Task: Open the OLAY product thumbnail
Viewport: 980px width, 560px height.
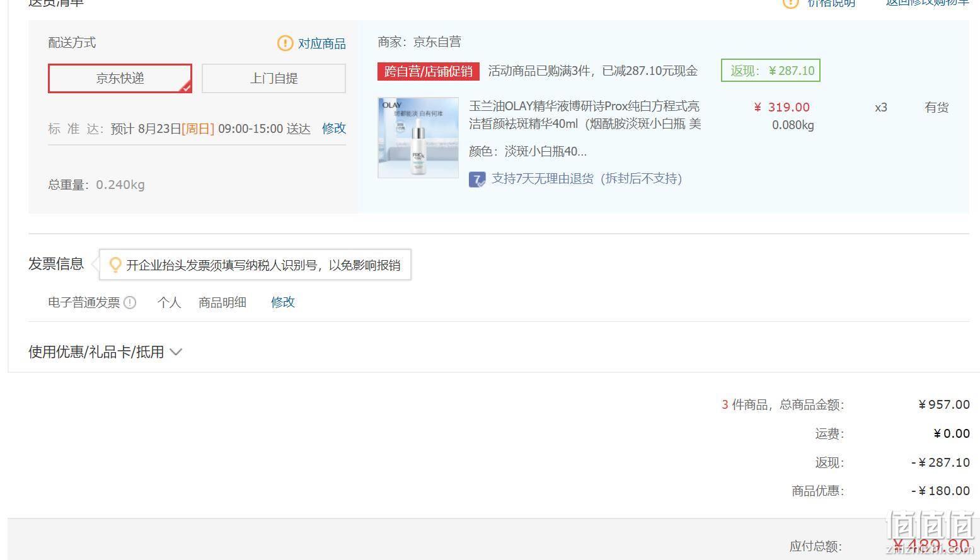Action: [418, 137]
